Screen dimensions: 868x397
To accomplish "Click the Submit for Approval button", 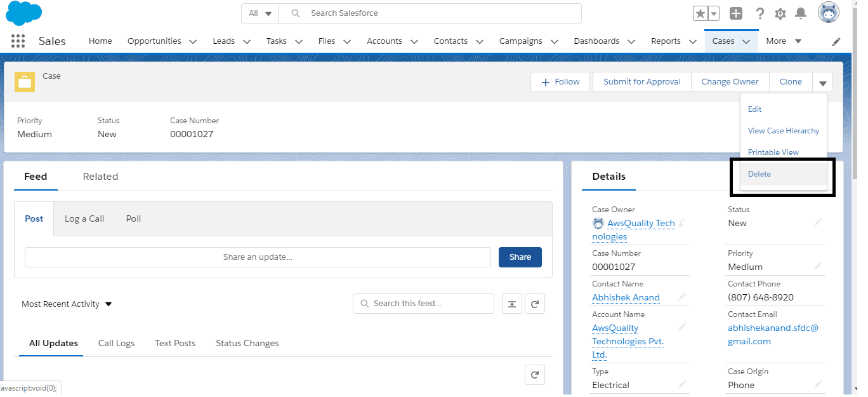I will click(x=641, y=82).
